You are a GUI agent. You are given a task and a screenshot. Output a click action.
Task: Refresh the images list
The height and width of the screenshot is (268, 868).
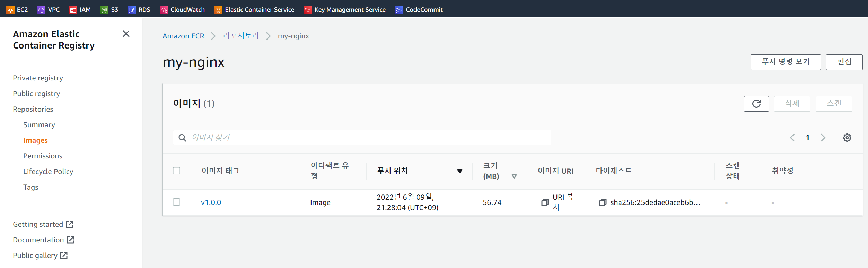click(x=756, y=104)
